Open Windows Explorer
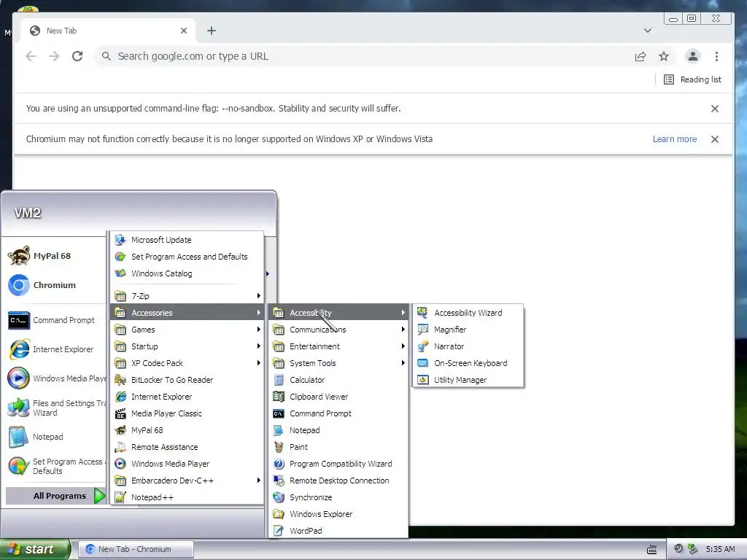This screenshot has height=560, width=747. 338,514
